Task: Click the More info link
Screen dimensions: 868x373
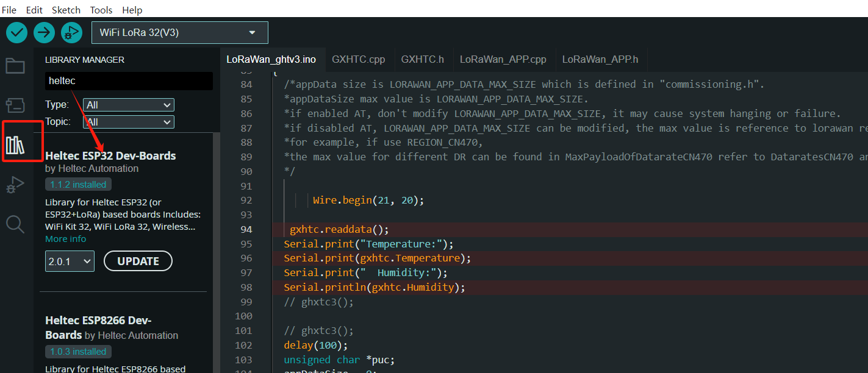Action: click(65, 239)
